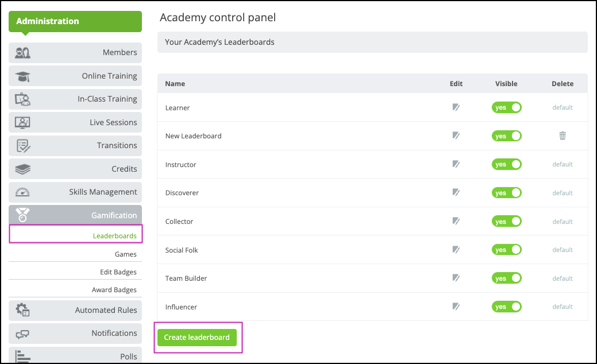The height and width of the screenshot is (364, 597).
Task: Click the Name column header in the table
Action: click(175, 83)
